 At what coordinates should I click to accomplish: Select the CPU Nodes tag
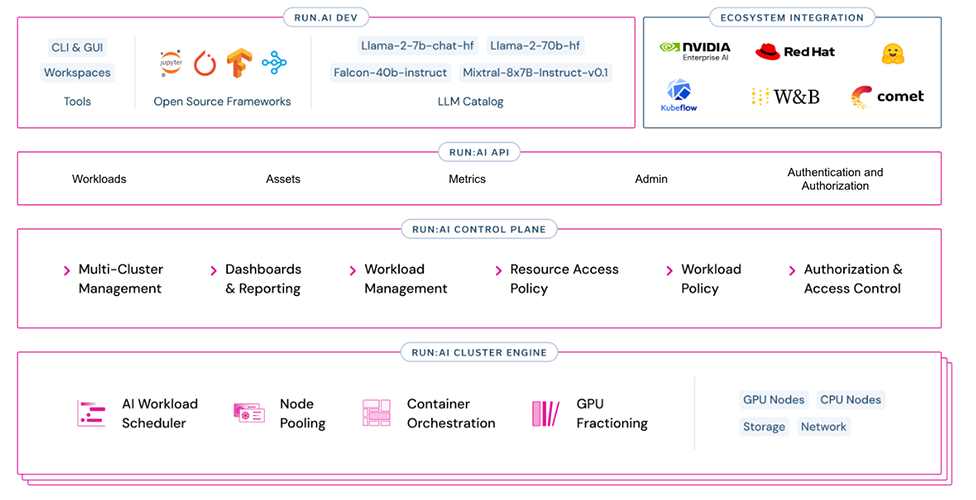(x=850, y=400)
